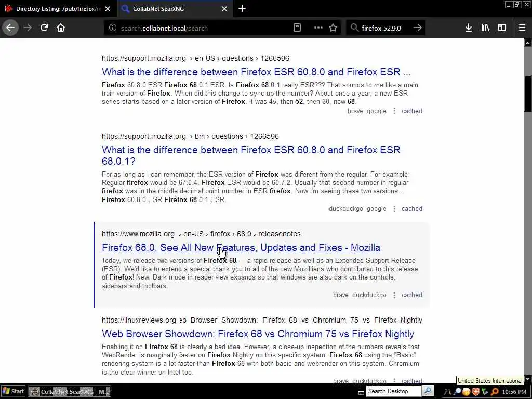This screenshot has height=399, width=532.
Task: Click 'google' engine link under first result
Action: (377, 111)
